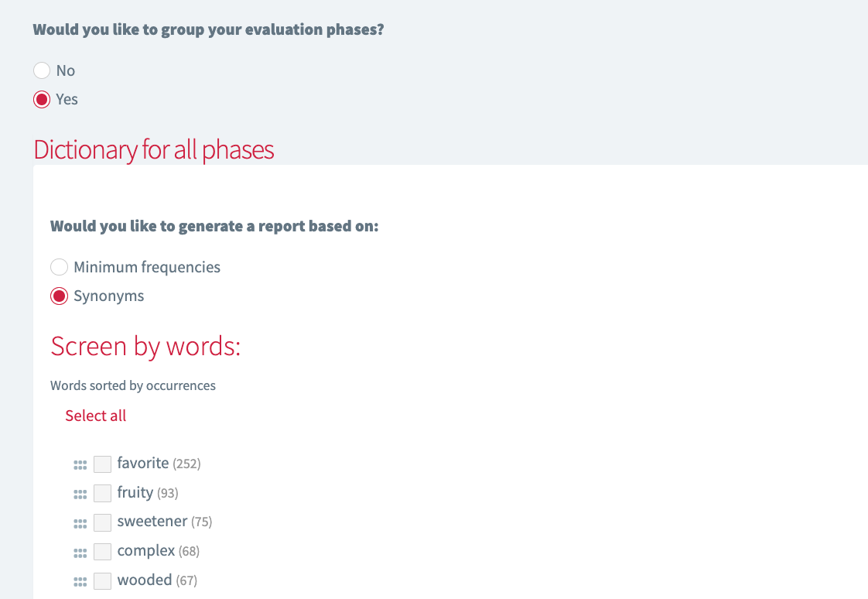Check the 'fruity' word checkbox
The width and height of the screenshot is (868, 599).
102,493
